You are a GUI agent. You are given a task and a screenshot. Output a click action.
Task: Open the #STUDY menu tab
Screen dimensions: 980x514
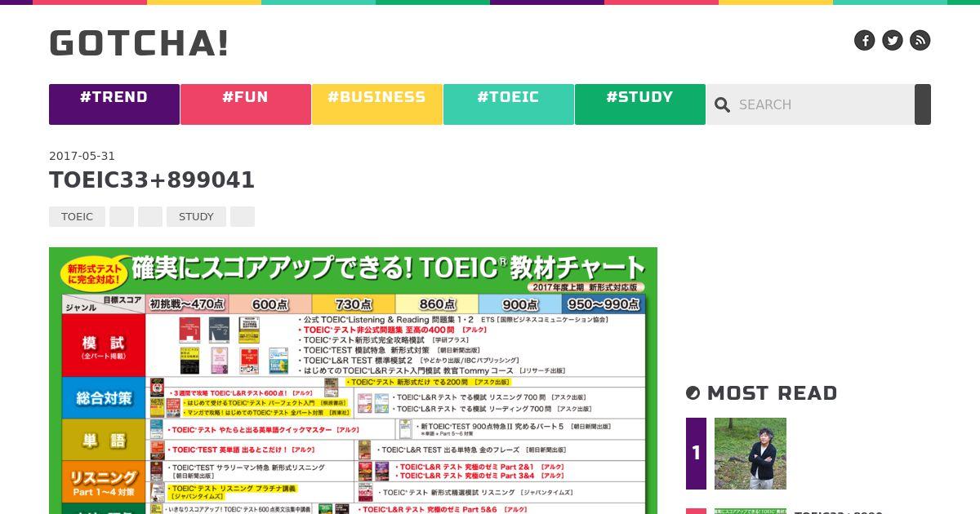coord(640,104)
